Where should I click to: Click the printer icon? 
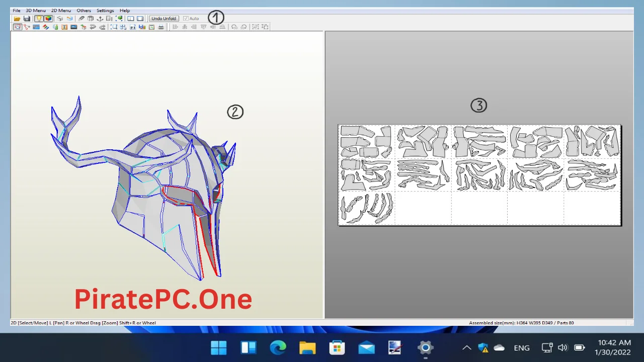click(161, 27)
